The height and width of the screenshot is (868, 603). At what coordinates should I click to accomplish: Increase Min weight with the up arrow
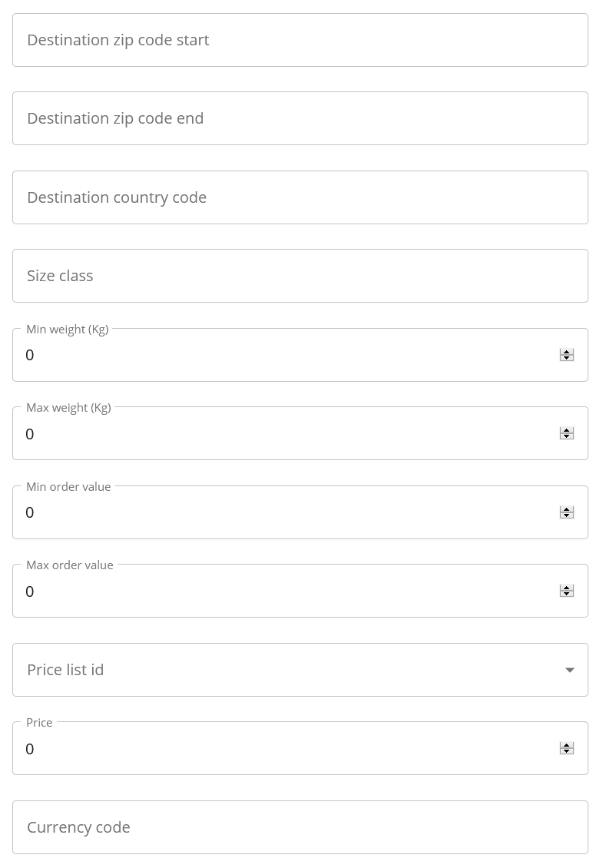tap(567, 352)
